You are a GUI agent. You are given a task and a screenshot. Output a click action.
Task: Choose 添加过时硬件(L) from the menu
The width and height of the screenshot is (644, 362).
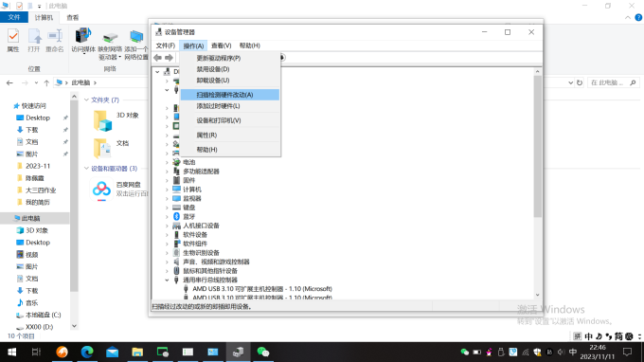click(230, 106)
